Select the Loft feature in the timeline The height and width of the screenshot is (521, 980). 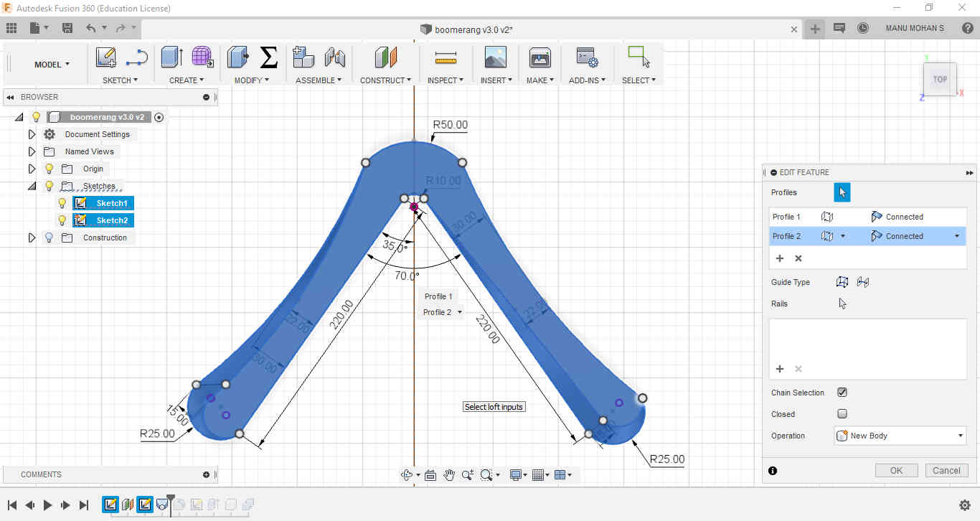(162, 504)
